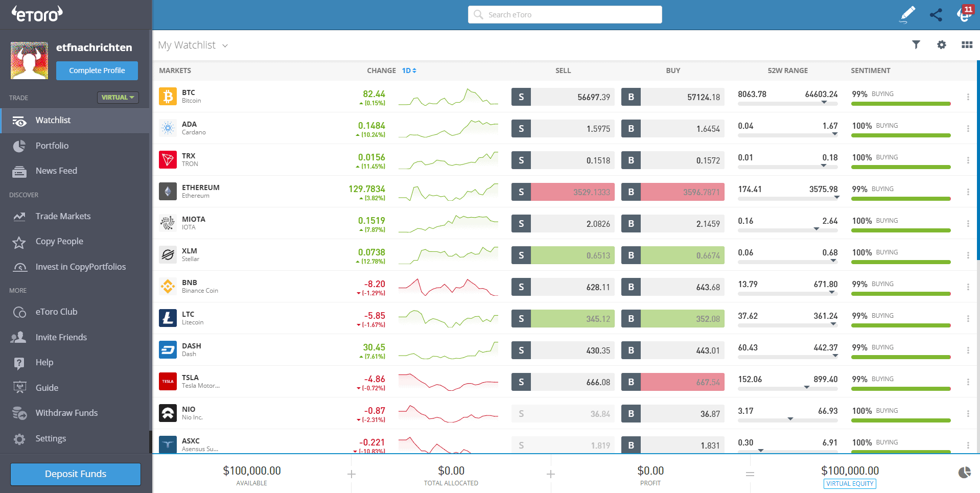
Task: Open Invite Friends
Action: [x=76, y=337]
